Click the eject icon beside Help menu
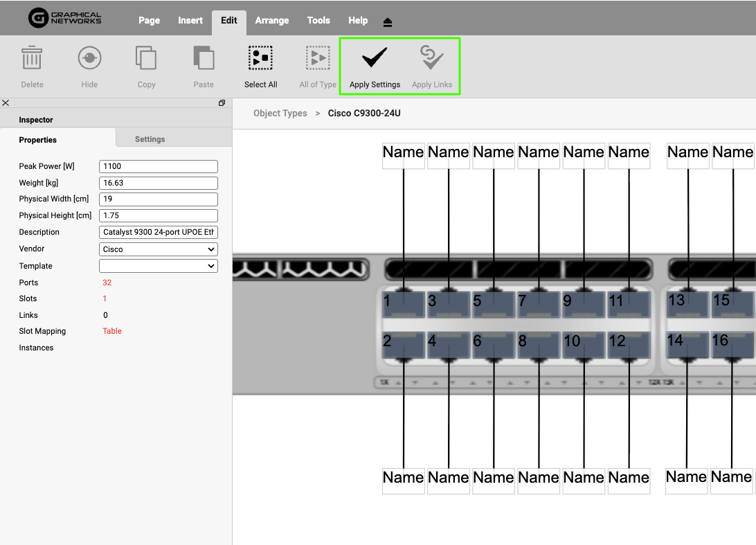The image size is (756, 545). 388,22
